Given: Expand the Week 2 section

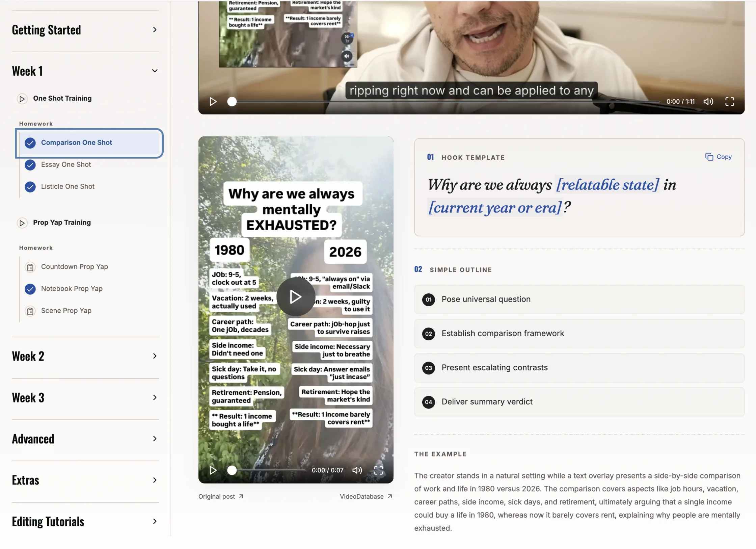Looking at the screenshot, I should [155, 356].
